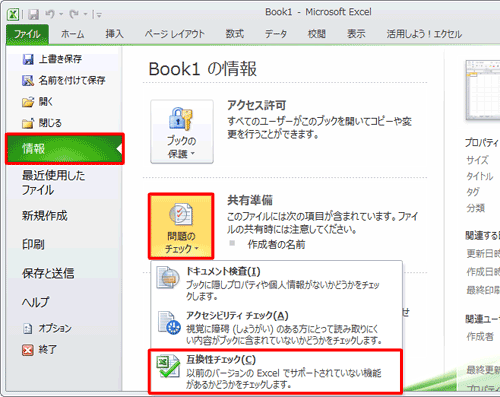Open Customize Quick Access Toolbar dropdown
Image resolution: width=500 pixels, height=397 pixels.
click(x=98, y=14)
